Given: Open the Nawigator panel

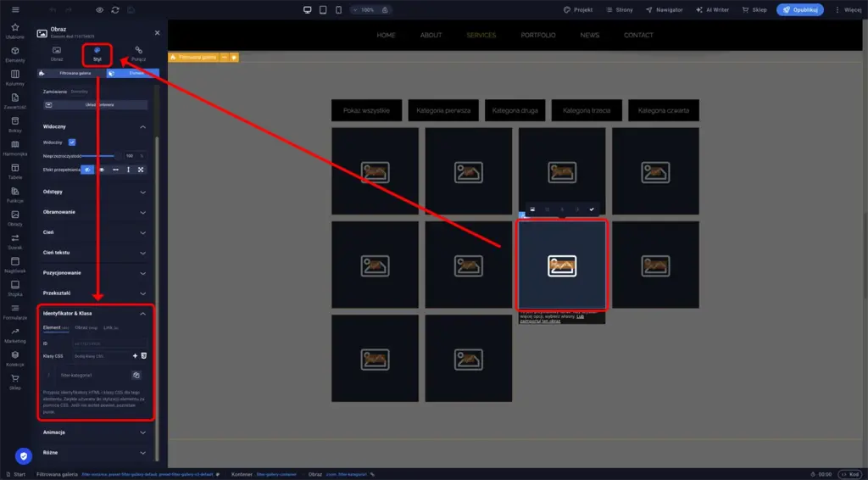Looking at the screenshot, I should pos(665,10).
